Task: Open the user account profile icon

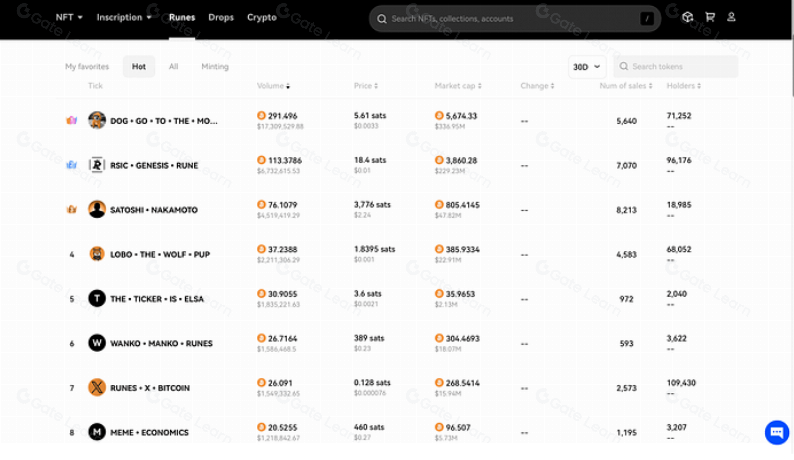Action: (x=732, y=17)
